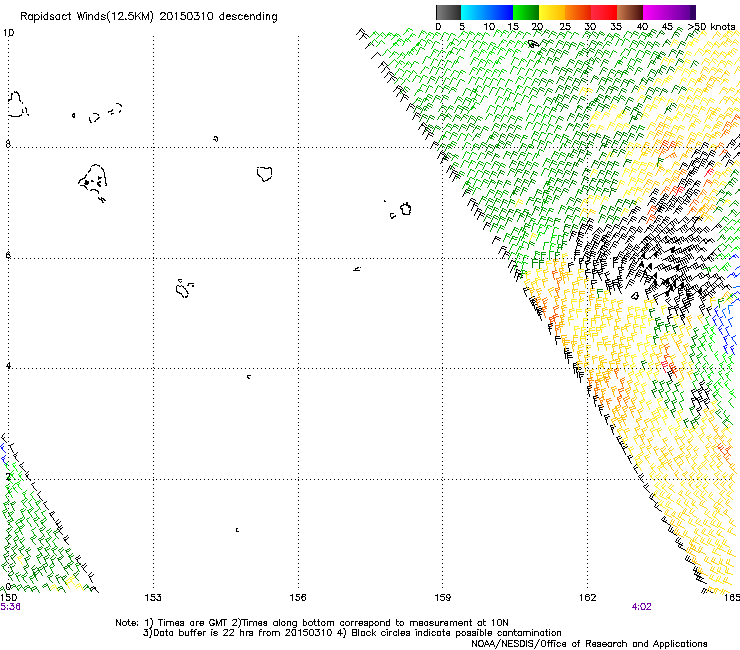Click the '162' longitude axis label

tap(588, 598)
